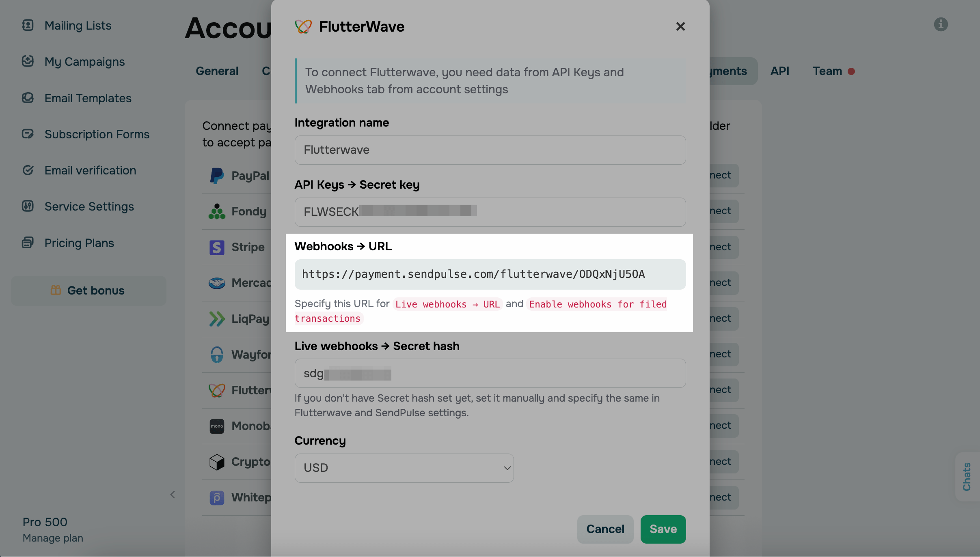The width and height of the screenshot is (980, 557).
Task: Click the My Campaigns sidebar icon
Action: pos(28,61)
